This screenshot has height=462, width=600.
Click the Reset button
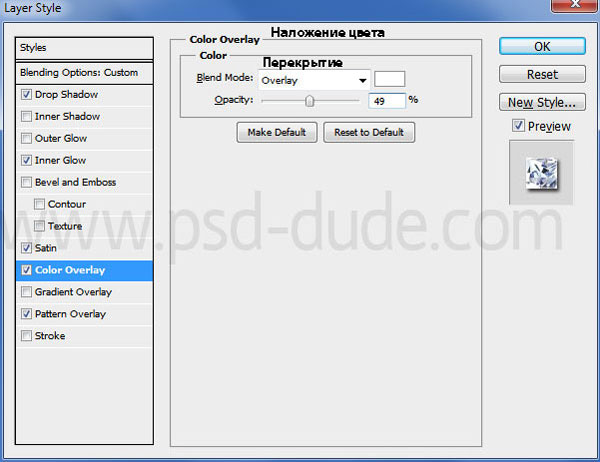pyautogui.click(x=542, y=75)
